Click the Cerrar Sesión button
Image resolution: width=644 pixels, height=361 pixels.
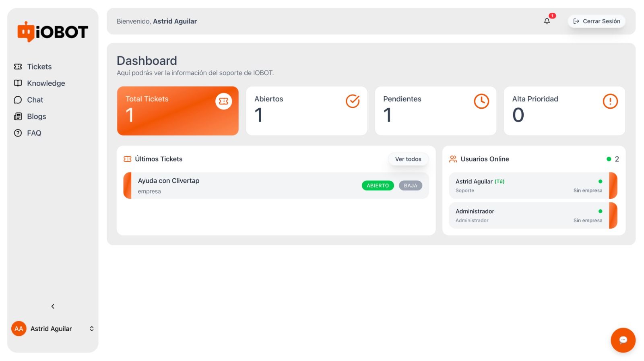(597, 21)
